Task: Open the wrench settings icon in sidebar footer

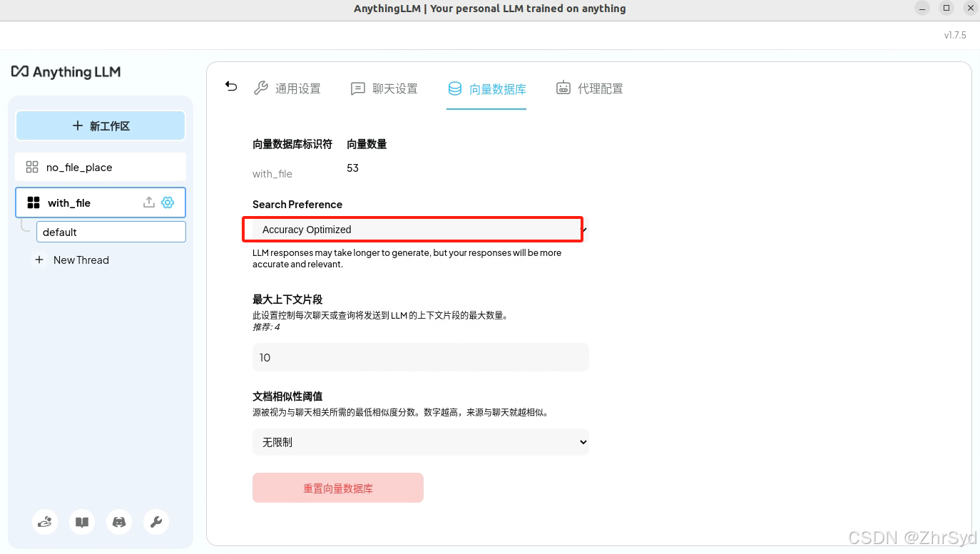Action: coord(157,522)
